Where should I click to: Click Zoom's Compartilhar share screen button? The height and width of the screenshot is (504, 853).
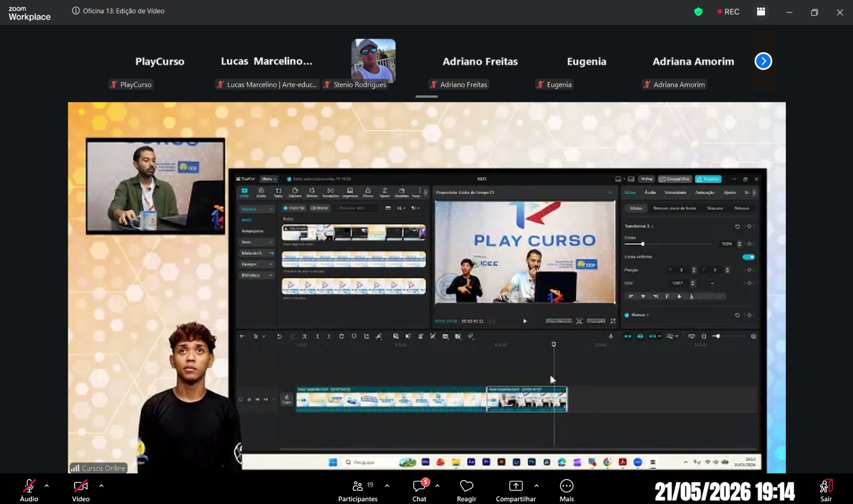pyautogui.click(x=516, y=490)
